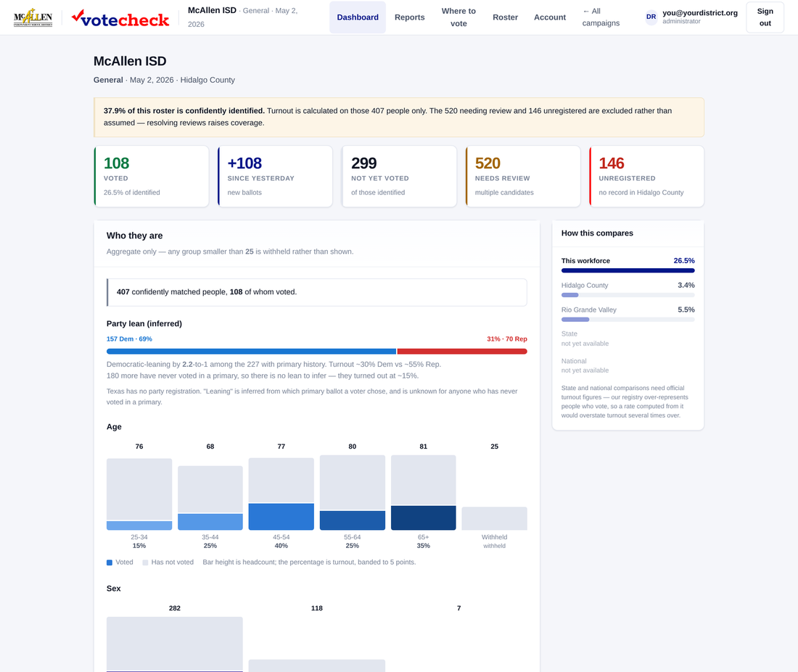Click you@yourdistrict.org account label

700,13
